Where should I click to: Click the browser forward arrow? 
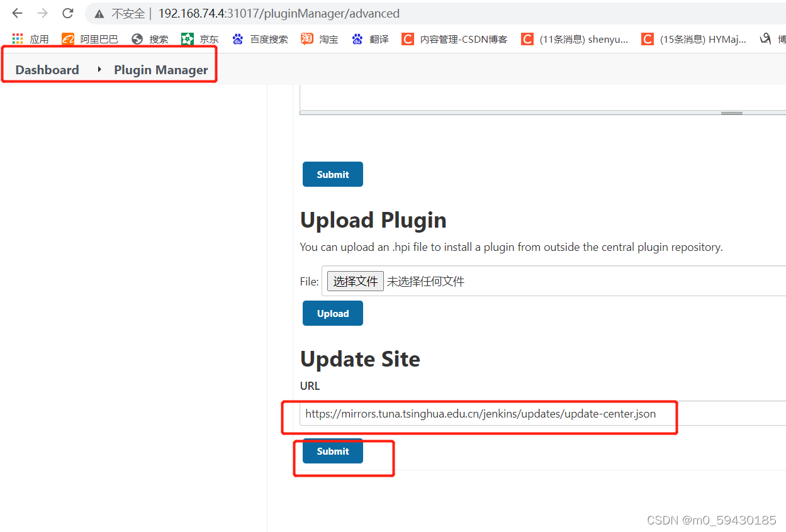pyautogui.click(x=43, y=13)
